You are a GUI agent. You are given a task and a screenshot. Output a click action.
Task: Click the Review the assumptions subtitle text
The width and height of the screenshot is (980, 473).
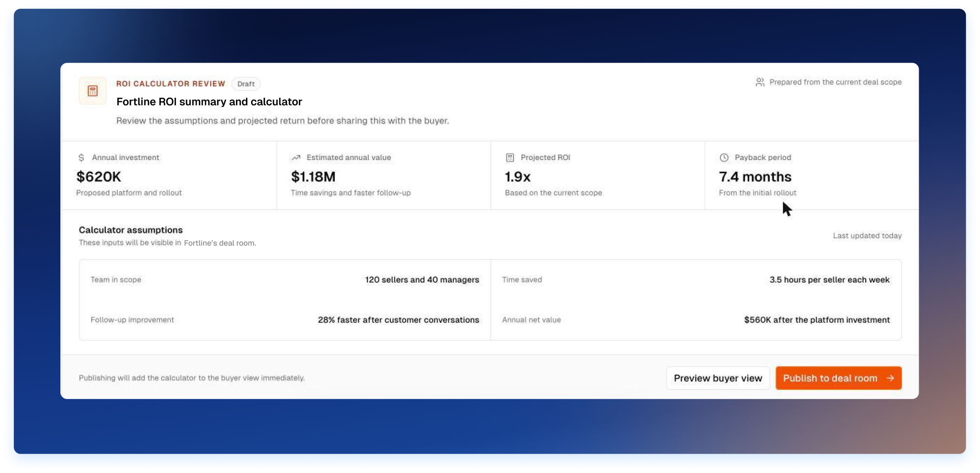[282, 121]
